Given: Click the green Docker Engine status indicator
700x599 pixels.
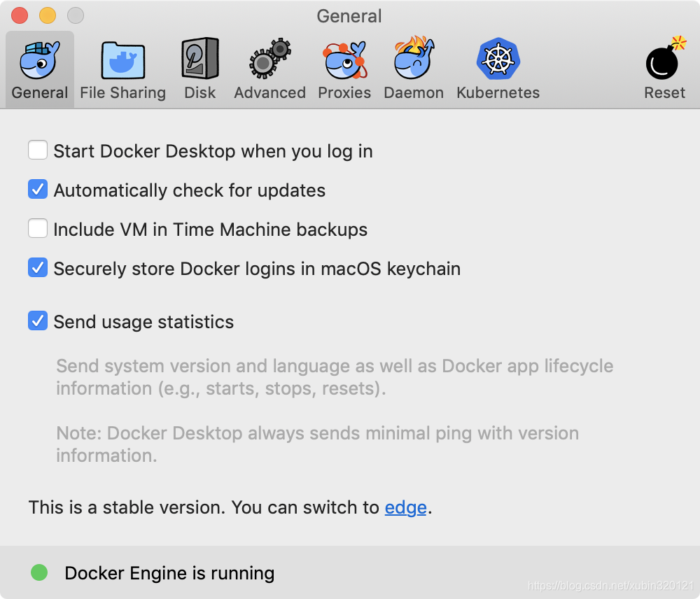Looking at the screenshot, I should [39, 572].
